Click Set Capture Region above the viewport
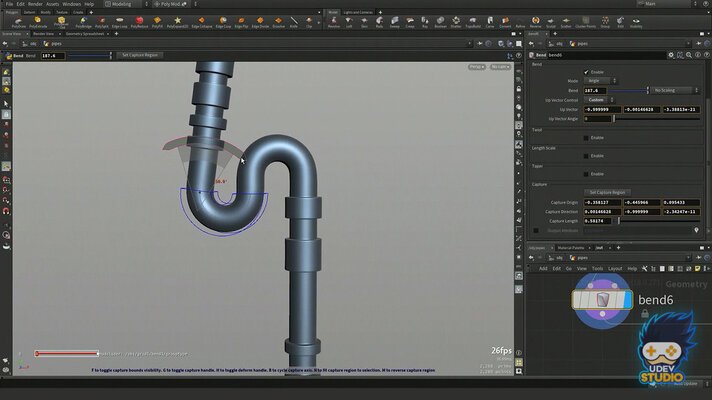 [x=138, y=55]
